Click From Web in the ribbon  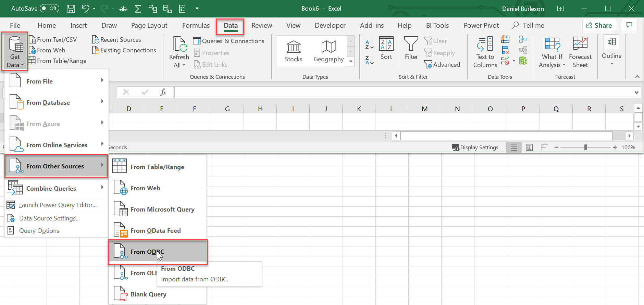pyautogui.click(x=47, y=50)
